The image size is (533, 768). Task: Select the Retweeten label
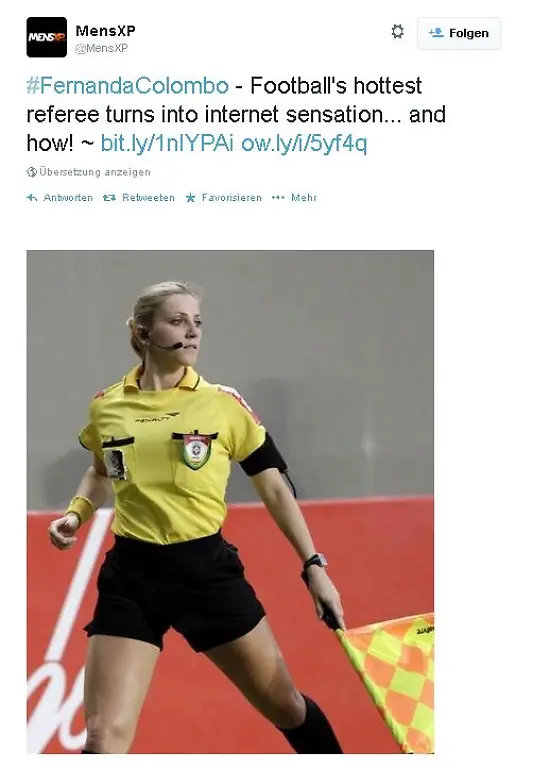[x=148, y=198]
